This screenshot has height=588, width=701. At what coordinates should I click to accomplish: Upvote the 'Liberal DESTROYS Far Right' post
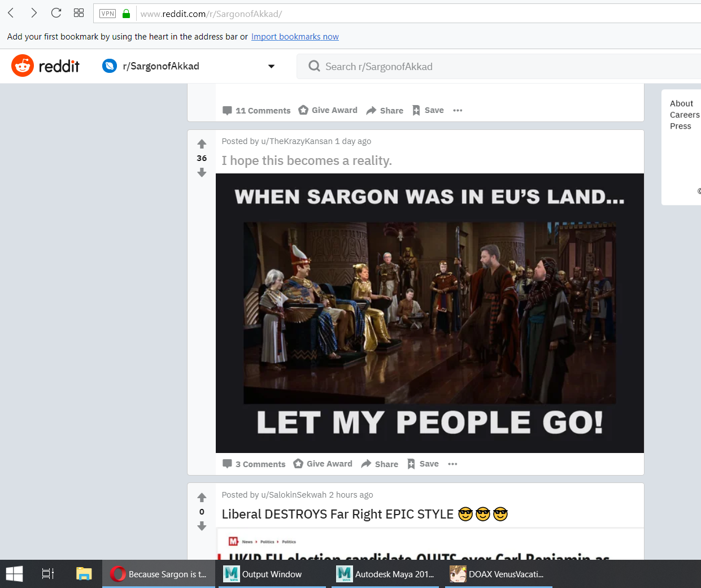click(202, 498)
